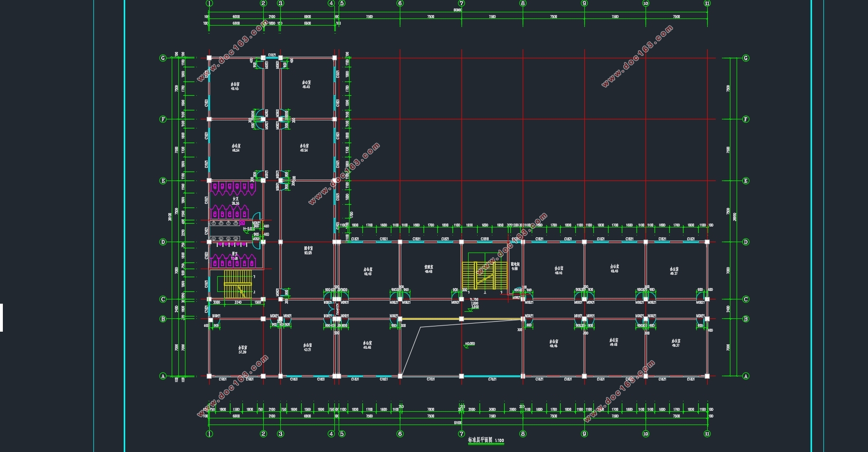Click axis bubble 11 in the bottom row

click(707, 434)
